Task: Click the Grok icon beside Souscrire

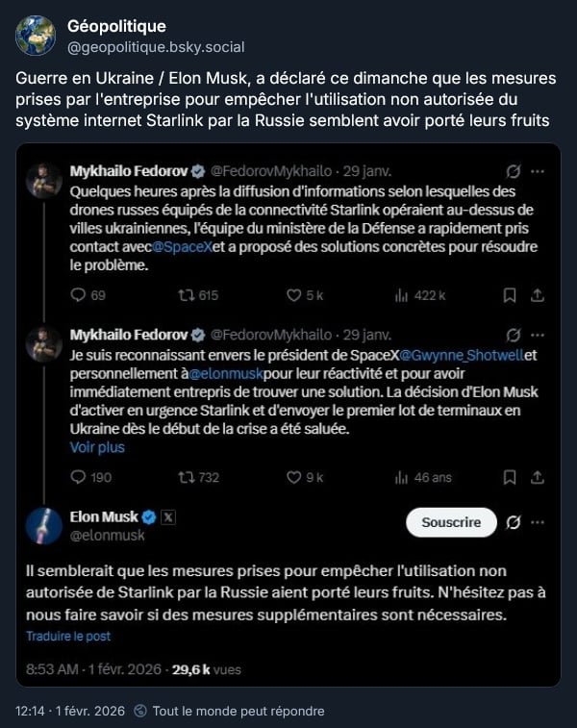Action: click(514, 522)
